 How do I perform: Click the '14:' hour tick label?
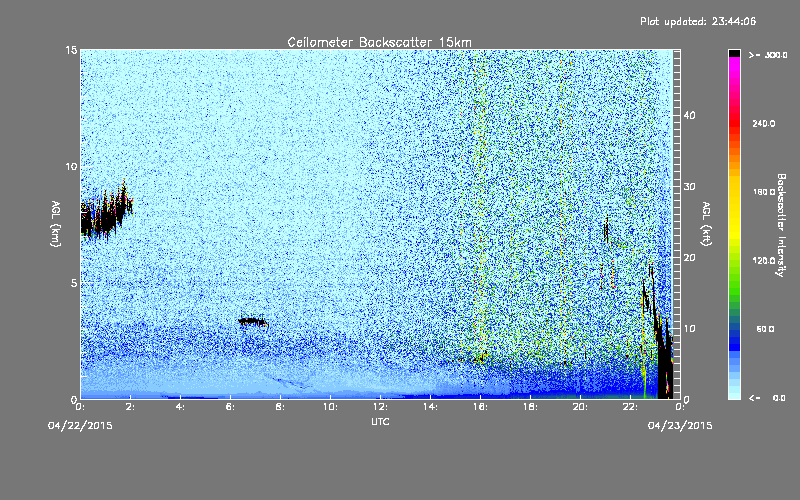point(430,407)
